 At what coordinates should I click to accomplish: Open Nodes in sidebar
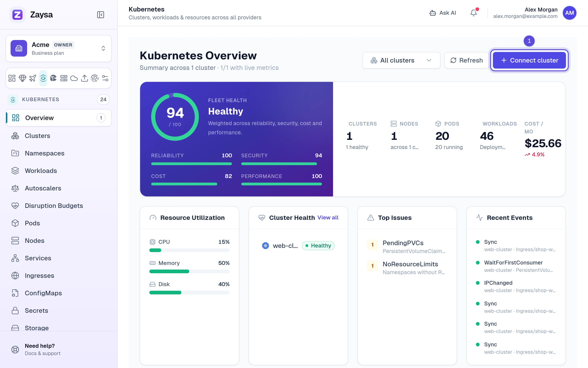pyautogui.click(x=59, y=241)
